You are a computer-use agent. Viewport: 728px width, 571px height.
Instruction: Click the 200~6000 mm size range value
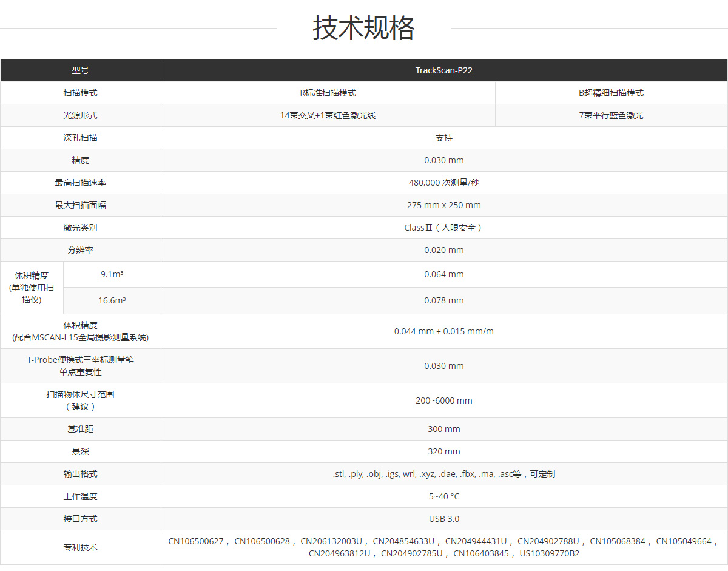(x=443, y=400)
